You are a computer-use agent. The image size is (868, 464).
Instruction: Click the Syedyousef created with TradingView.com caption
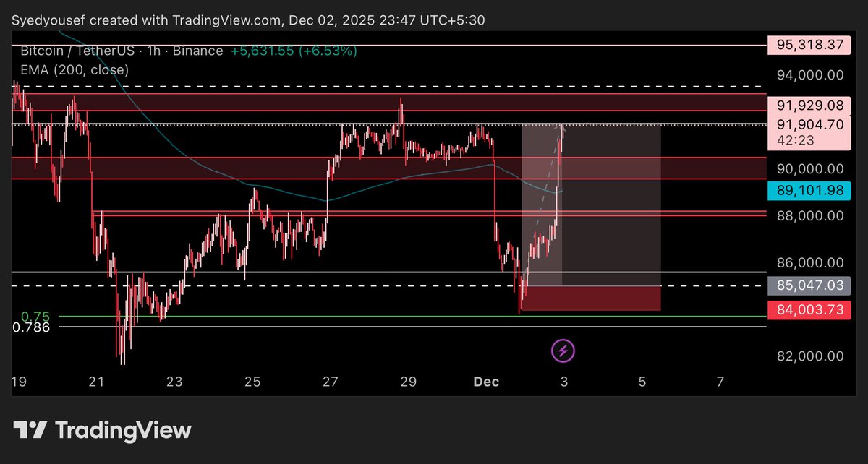(x=247, y=20)
